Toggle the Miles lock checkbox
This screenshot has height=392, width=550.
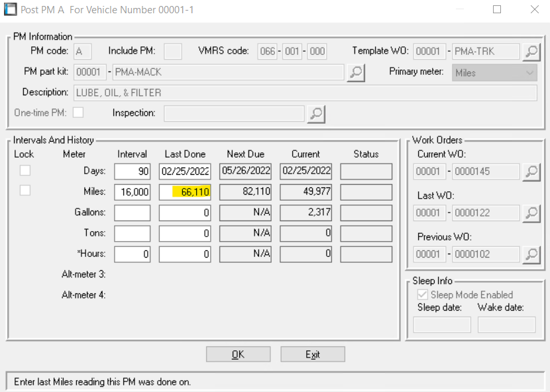(x=25, y=191)
